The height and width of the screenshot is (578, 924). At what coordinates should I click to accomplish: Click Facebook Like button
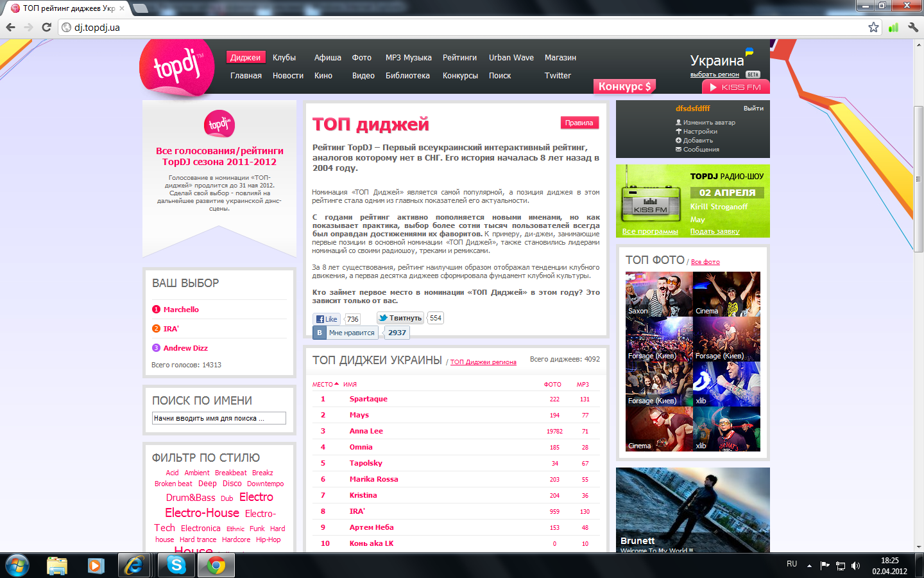(327, 319)
